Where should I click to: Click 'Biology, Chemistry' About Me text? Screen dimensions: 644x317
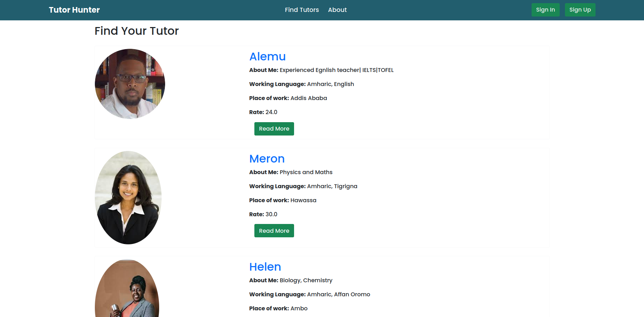coord(306,280)
